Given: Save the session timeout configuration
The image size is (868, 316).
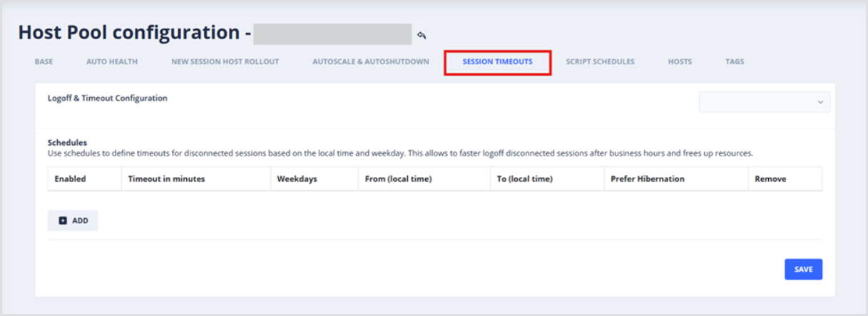Looking at the screenshot, I should pos(803,269).
